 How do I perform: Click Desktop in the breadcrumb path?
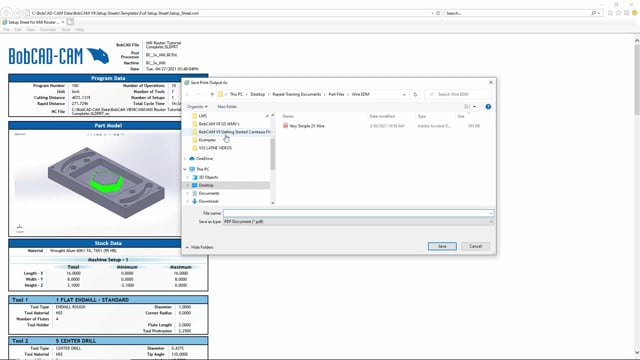(x=258, y=94)
